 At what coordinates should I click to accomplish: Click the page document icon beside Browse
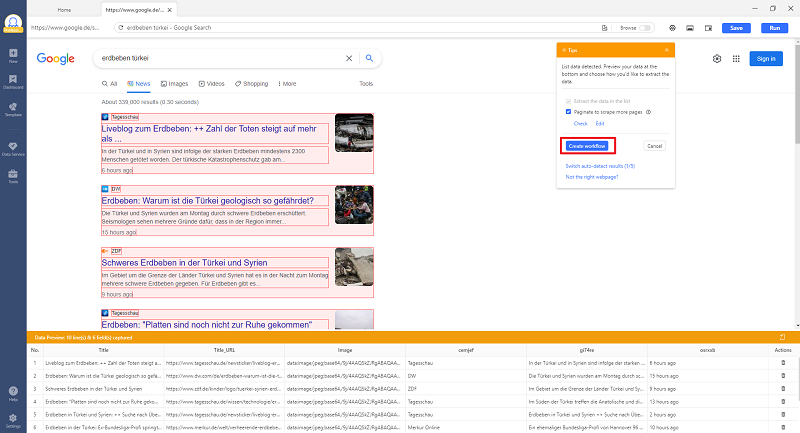tap(605, 28)
